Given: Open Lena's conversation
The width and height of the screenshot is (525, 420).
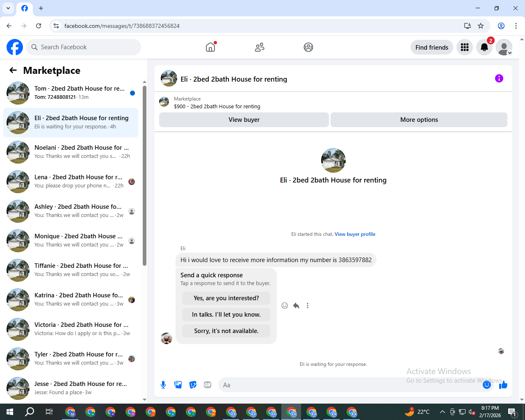Looking at the screenshot, I should point(71,182).
